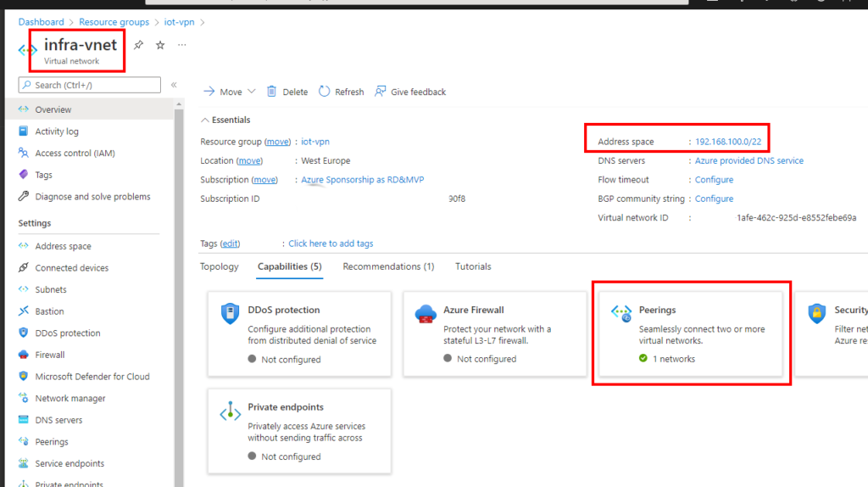Screen dimensions: 868x487
Task: Pin infra-vnet to dashboard with pin icon
Action: click(x=138, y=45)
